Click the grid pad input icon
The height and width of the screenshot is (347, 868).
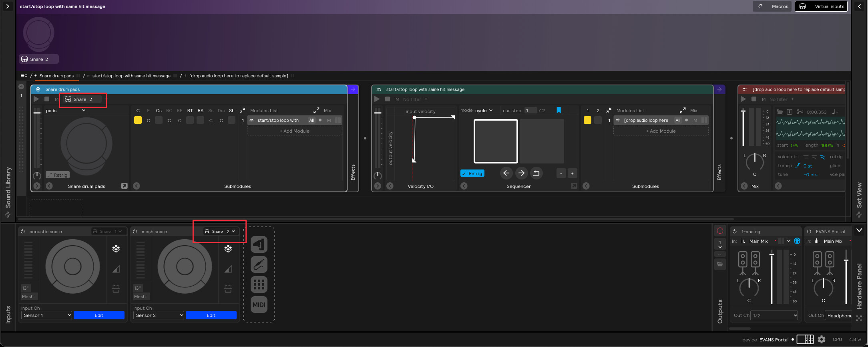259,284
